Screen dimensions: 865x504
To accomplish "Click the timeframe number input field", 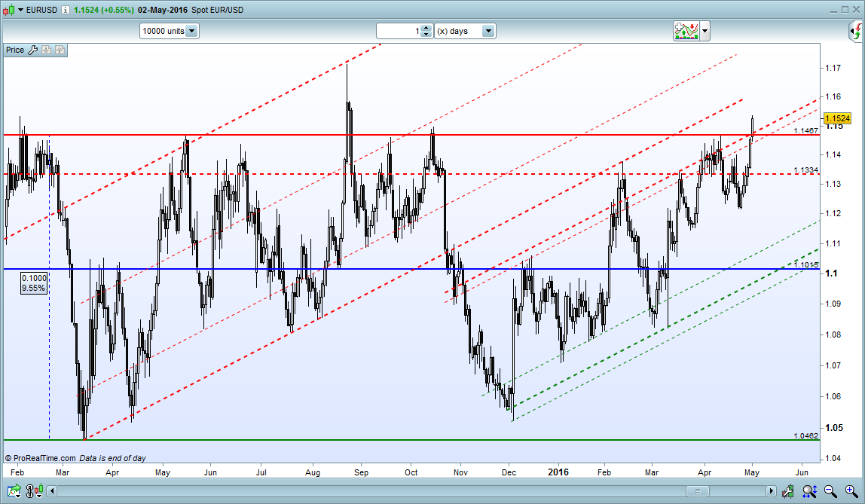I will click(x=398, y=31).
